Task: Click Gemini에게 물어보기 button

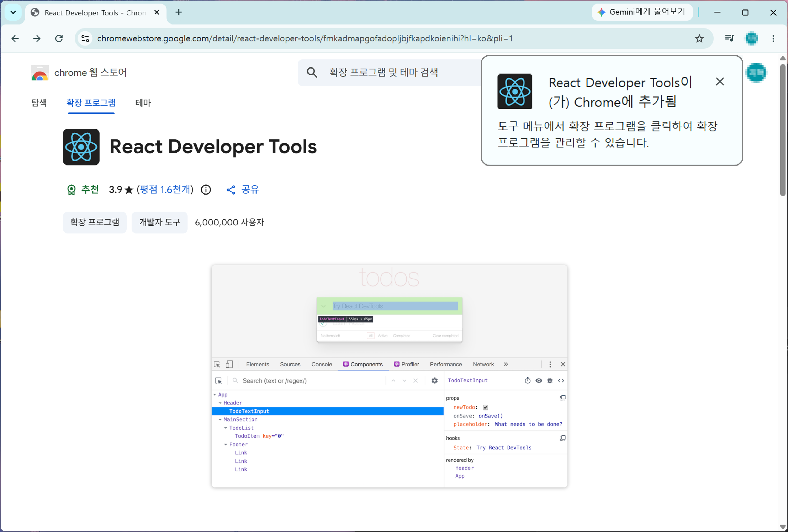Action: click(x=642, y=12)
